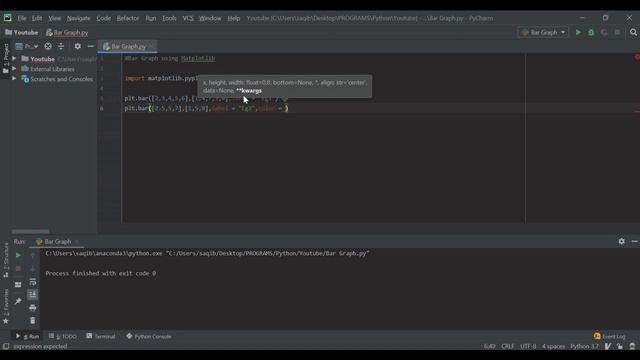Click the PyCharm logo icon
The width and height of the screenshot is (640, 360).
click(x=7, y=18)
